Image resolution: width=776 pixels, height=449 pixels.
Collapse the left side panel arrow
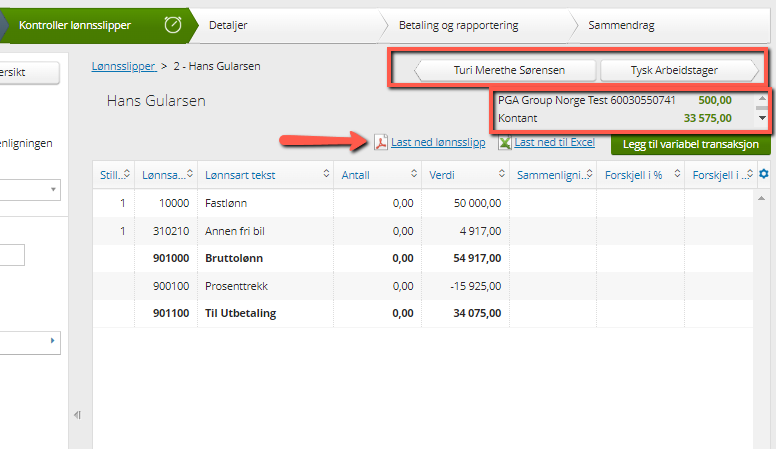click(77, 415)
